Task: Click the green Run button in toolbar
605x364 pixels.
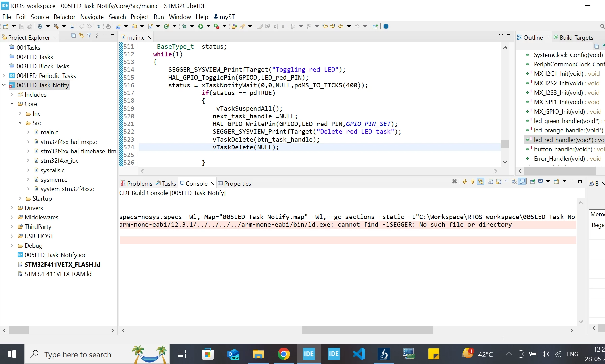Action: coord(201,26)
